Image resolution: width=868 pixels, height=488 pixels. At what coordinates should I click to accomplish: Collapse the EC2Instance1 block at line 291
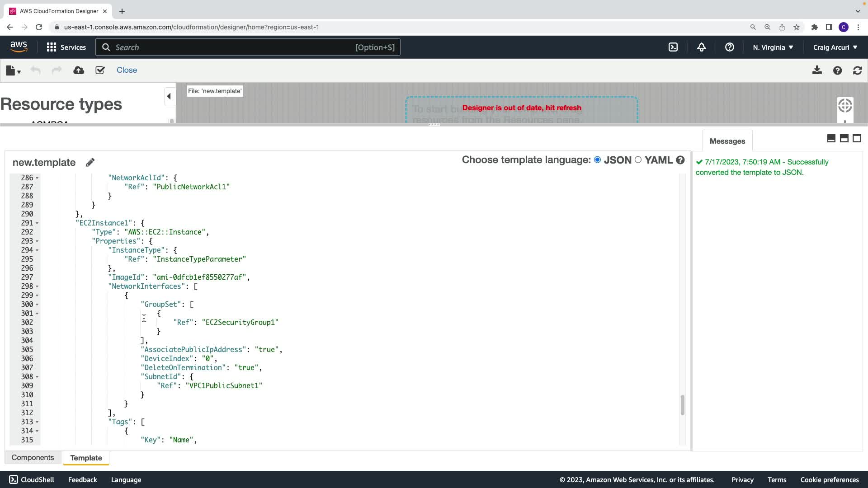coord(37,223)
